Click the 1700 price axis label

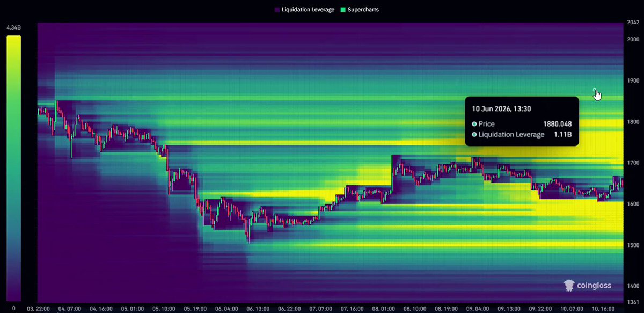coord(633,163)
